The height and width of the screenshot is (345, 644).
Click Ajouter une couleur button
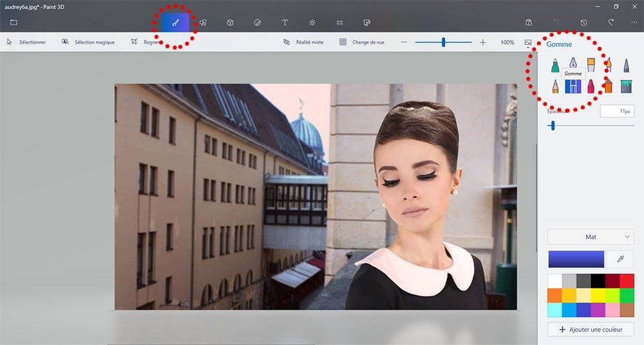[x=591, y=330]
